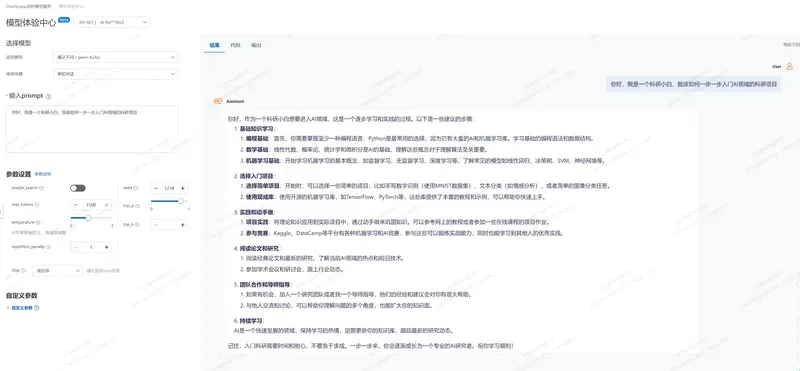Image resolution: width=800 pixels, height=371 pixels.
Task: Decrease repetition_penalty with the minus button
Action: pos(76,247)
